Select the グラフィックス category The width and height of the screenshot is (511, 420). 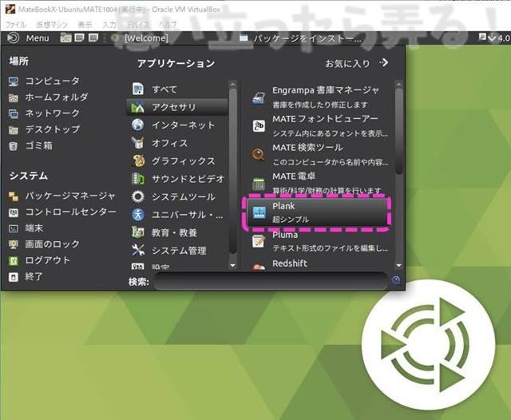[177, 161]
